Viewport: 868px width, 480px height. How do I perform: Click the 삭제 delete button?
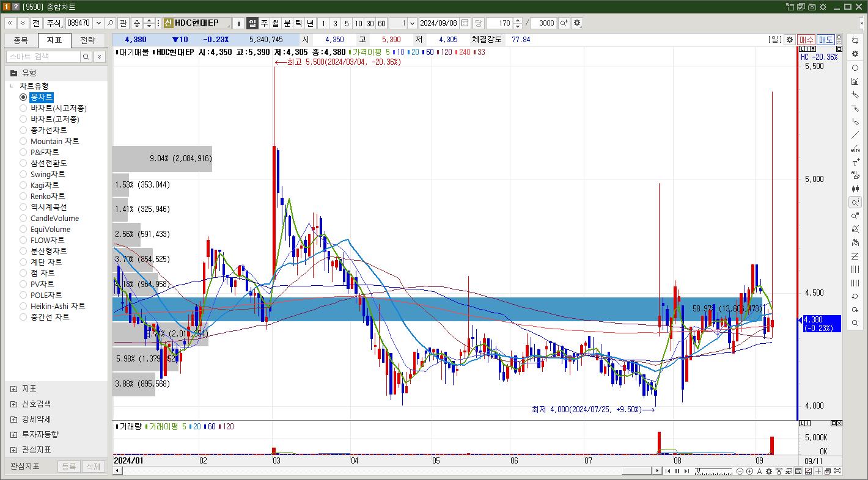point(93,467)
